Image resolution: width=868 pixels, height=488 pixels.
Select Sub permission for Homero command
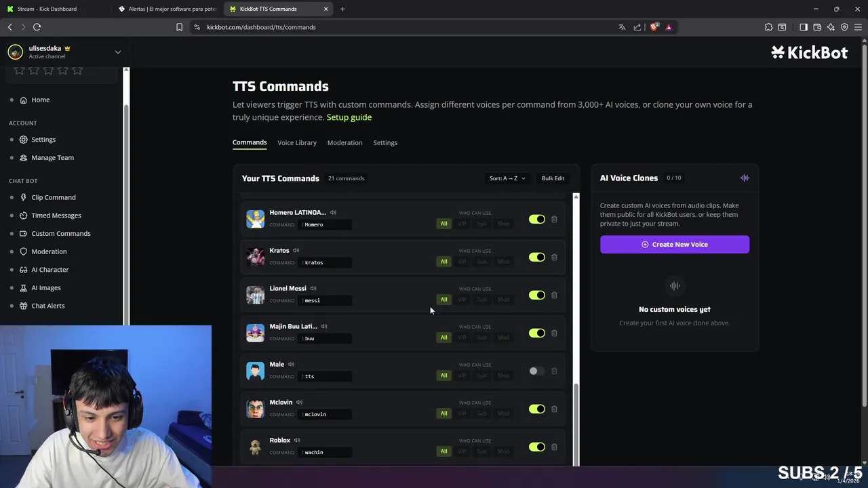tap(482, 224)
